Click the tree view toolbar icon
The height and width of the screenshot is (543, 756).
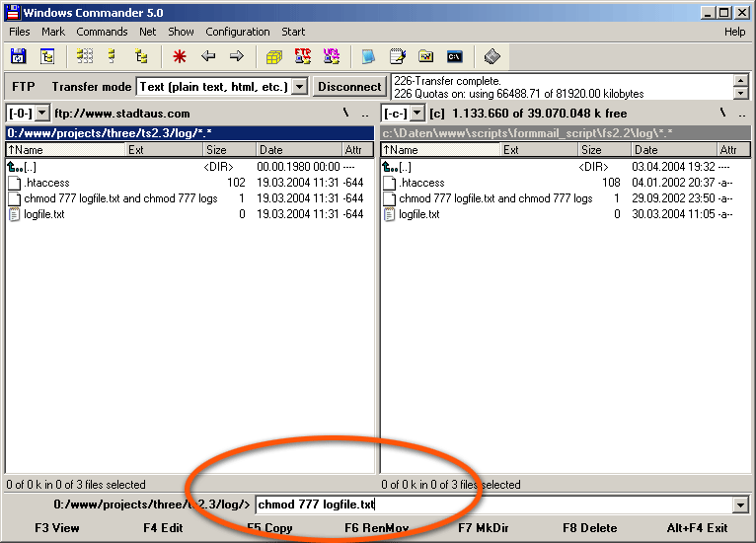click(x=141, y=56)
